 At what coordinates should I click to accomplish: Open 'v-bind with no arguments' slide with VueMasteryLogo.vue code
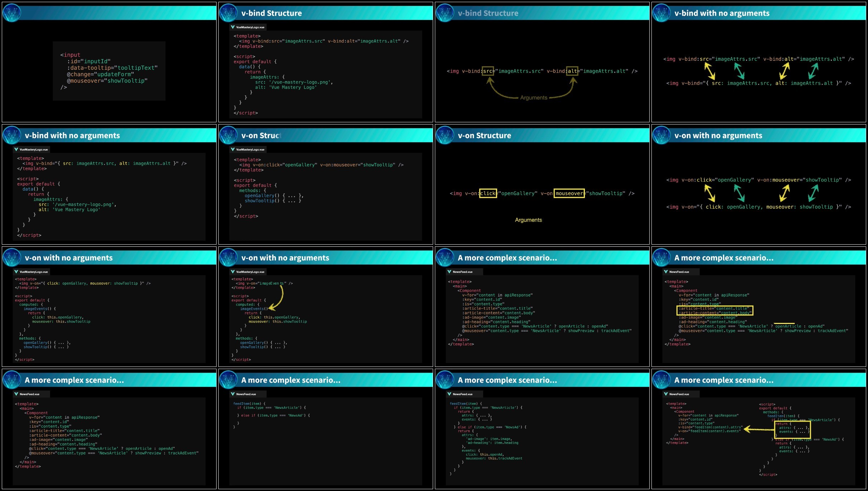point(109,185)
